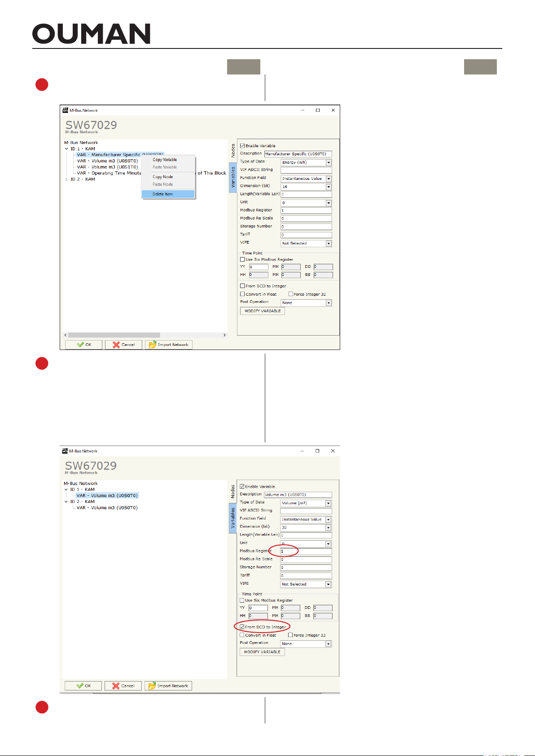Select highlighted VAR - Volume m3 under ID 1 in lower window
The height and width of the screenshot is (756, 535).
click(x=107, y=496)
